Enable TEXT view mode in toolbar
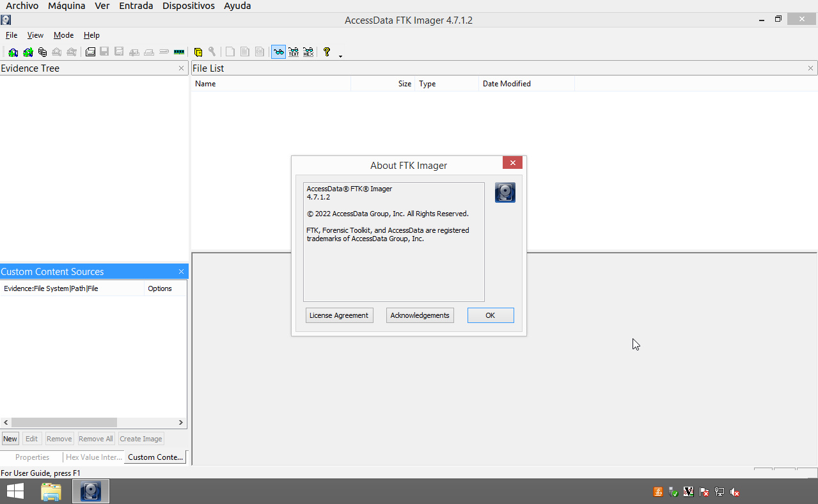This screenshot has width=818, height=504. [294, 52]
